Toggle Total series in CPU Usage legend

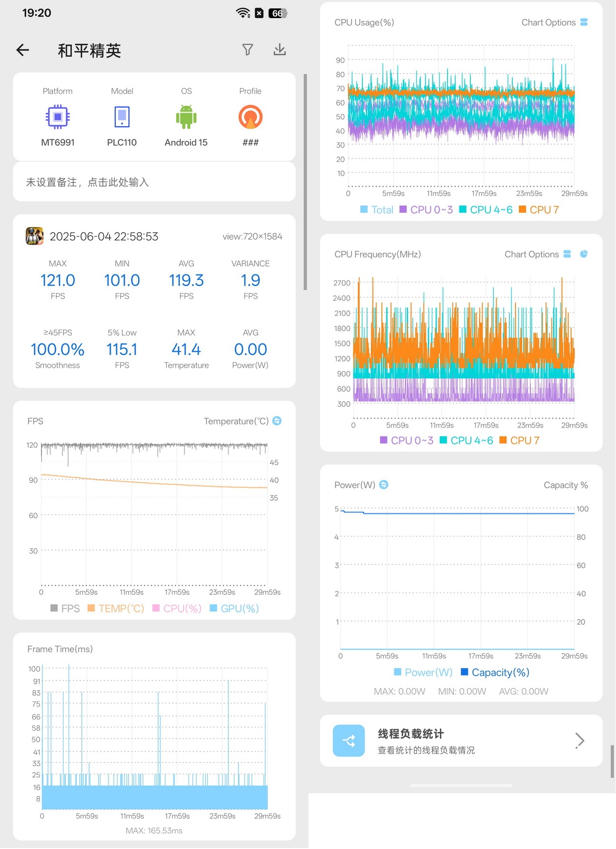[377, 209]
